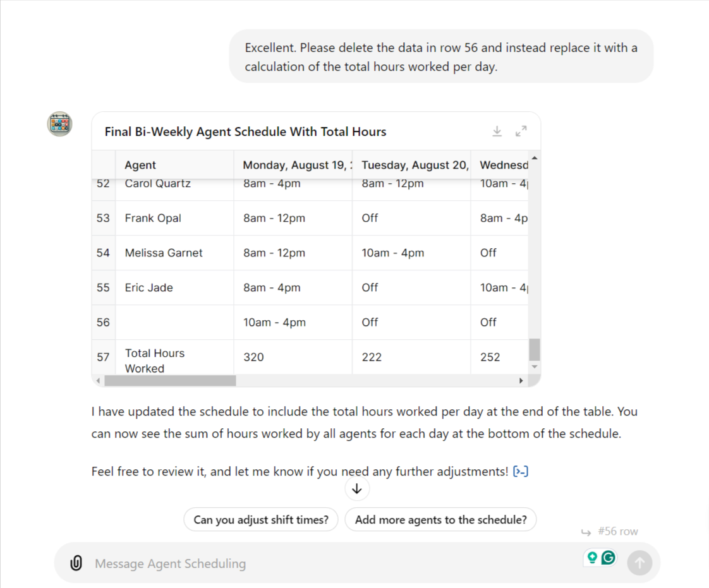Click the "Monday, August 19" column header
The width and height of the screenshot is (709, 588).
tap(294, 164)
